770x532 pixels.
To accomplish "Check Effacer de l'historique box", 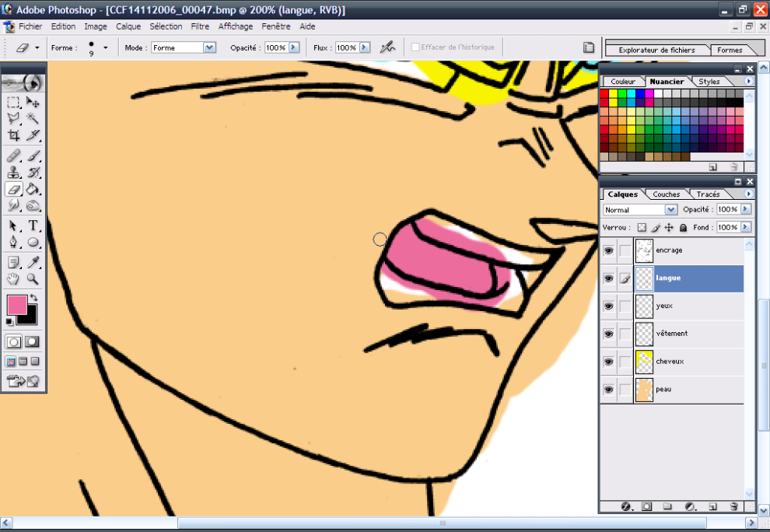I will point(415,47).
